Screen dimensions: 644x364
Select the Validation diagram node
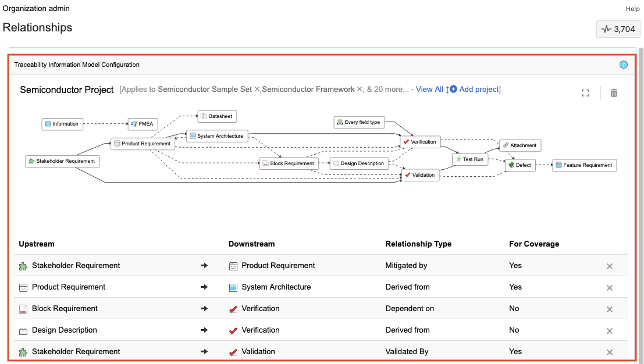coord(420,175)
